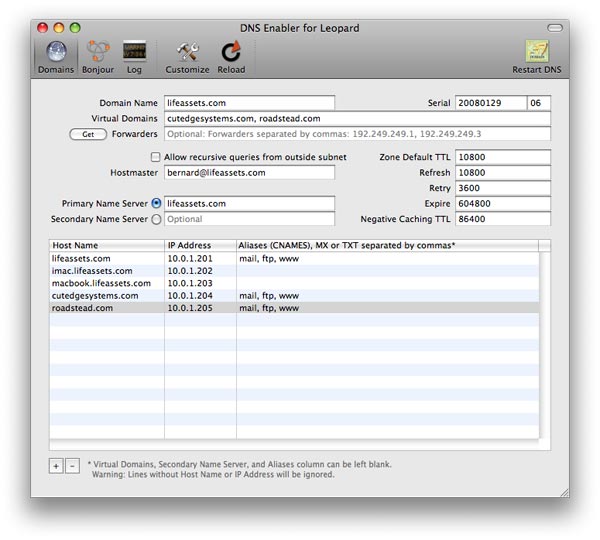Select the Primary Name Server radio button
This screenshot has height=540, width=600.
click(155, 203)
